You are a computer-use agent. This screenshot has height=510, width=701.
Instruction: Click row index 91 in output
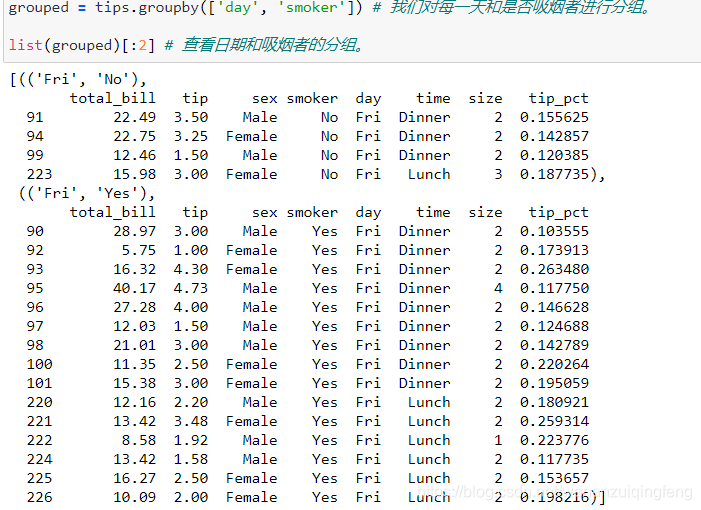35,117
